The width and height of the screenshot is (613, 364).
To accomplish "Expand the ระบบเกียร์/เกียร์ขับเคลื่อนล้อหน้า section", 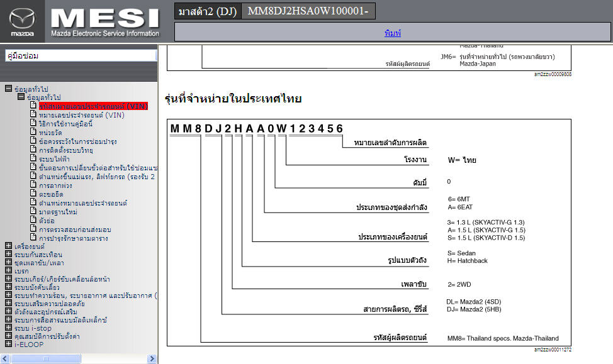I will tap(8, 279).
